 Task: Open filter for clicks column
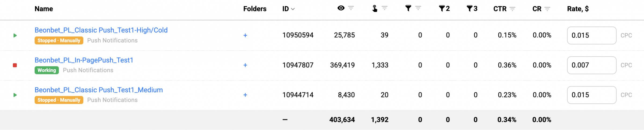(x=385, y=8)
